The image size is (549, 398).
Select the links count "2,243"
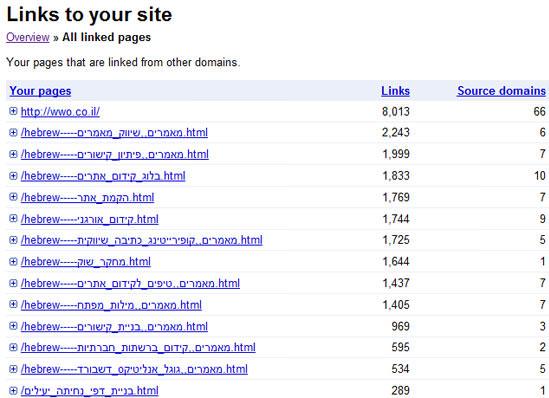click(x=396, y=133)
